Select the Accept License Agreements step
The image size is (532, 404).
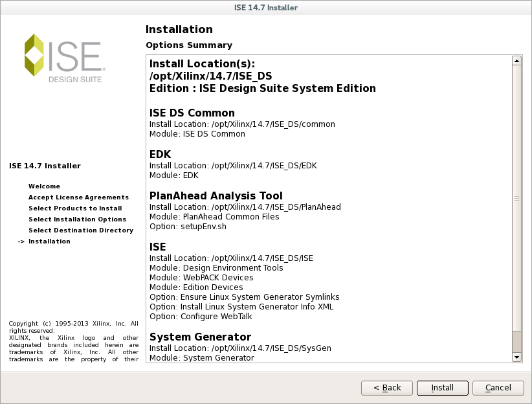(x=79, y=197)
